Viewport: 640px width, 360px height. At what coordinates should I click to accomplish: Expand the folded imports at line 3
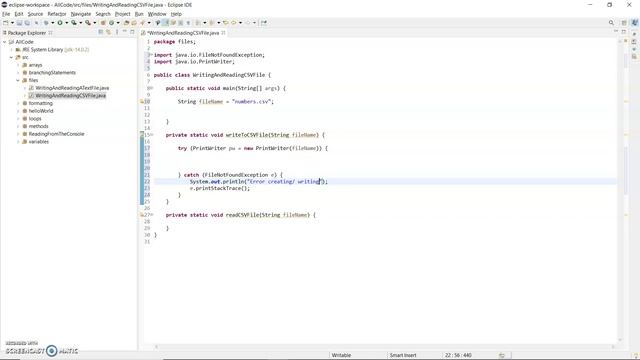(x=151, y=55)
